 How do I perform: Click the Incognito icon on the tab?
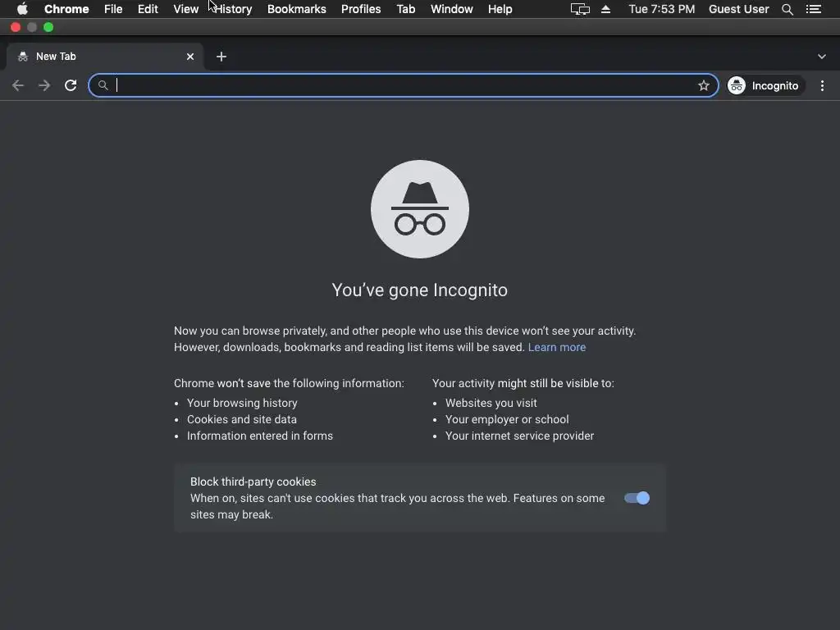tap(22, 57)
